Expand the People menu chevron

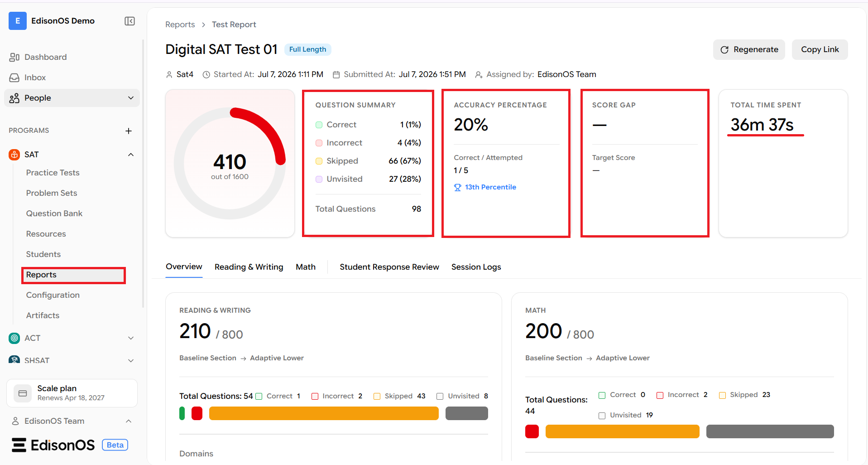[x=131, y=98]
